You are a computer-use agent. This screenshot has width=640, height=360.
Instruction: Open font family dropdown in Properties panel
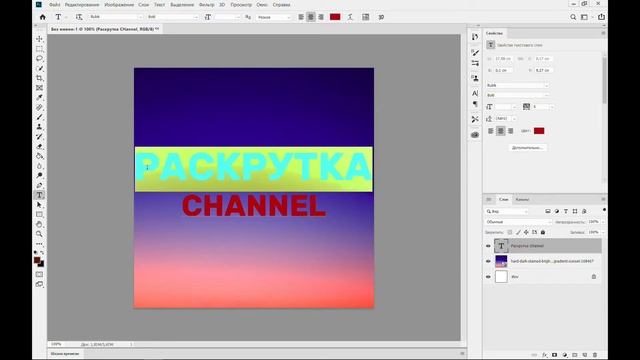tap(517, 85)
